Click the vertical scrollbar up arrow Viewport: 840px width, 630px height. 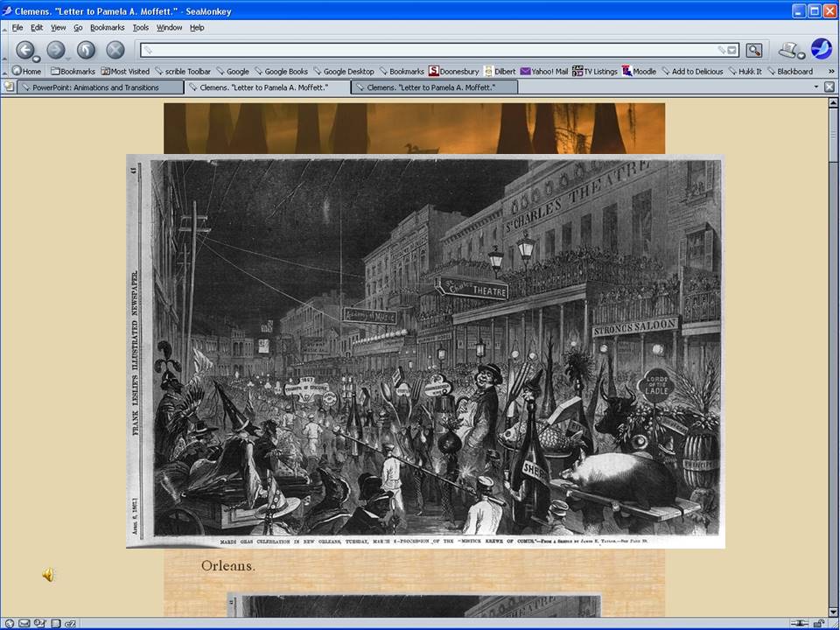834,102
